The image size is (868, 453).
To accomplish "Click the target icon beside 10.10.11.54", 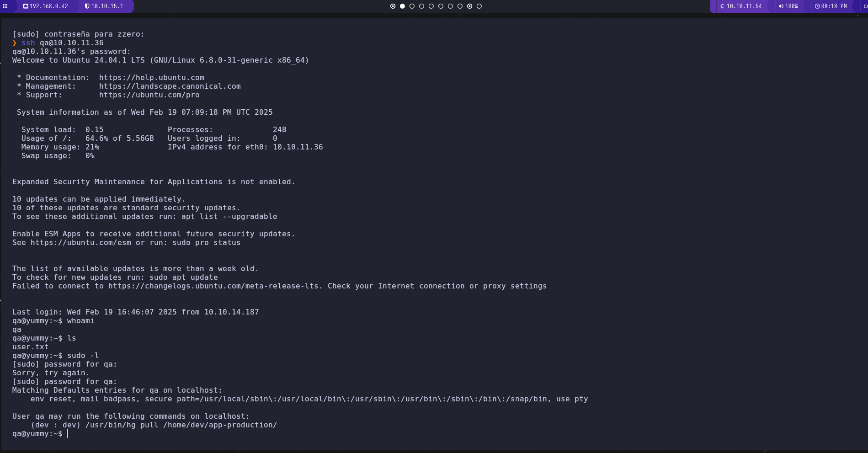I will click(x=722, y=6).
